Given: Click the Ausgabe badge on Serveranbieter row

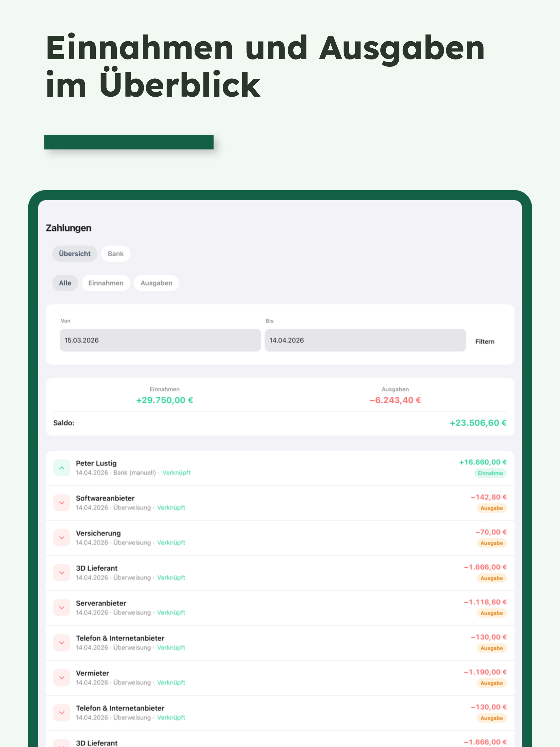Looking at the screenshot, I should pos(491,613).
